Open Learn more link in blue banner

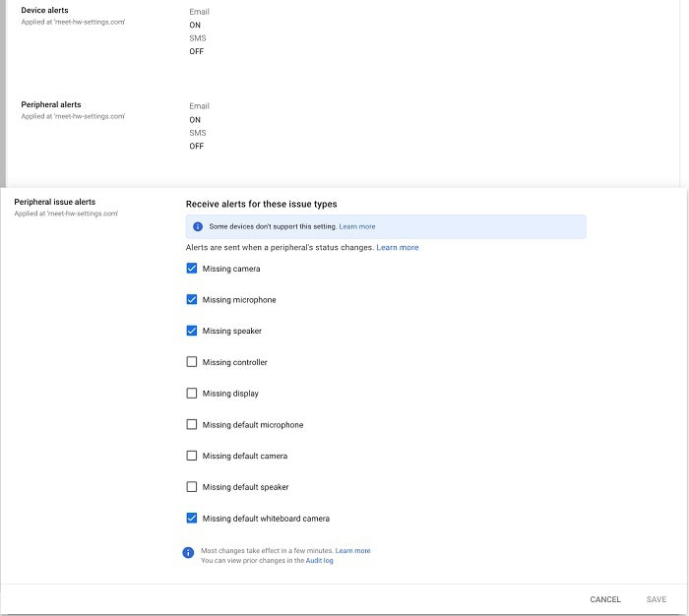pyautogui.click(x=357, y=226)
